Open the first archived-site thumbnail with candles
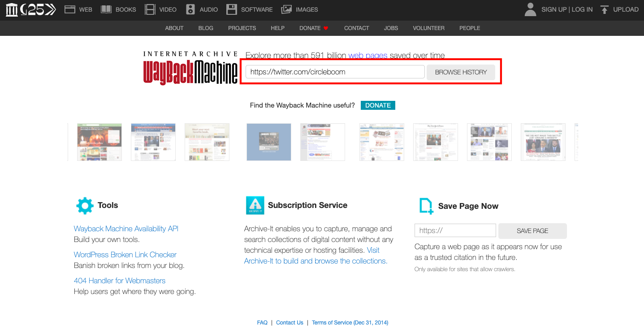Image resolution: width=644 pixels, height=333 pixels. pyautogui.click(x=99, y=142)
